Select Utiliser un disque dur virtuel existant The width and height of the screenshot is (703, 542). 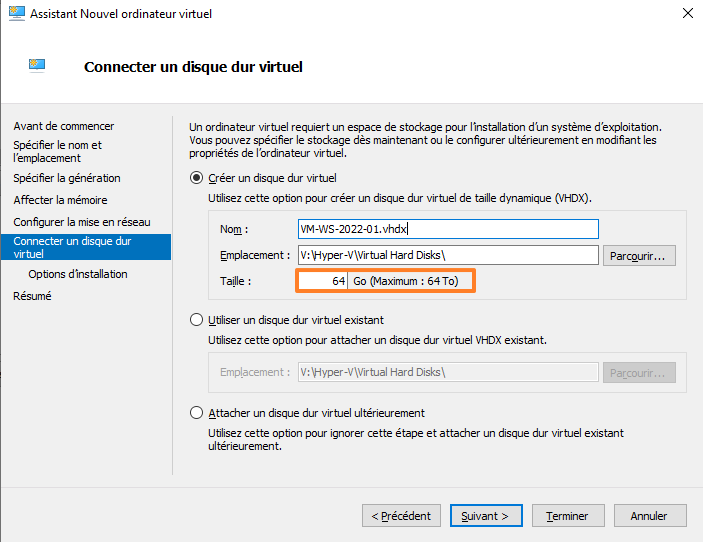pos(196,320)
